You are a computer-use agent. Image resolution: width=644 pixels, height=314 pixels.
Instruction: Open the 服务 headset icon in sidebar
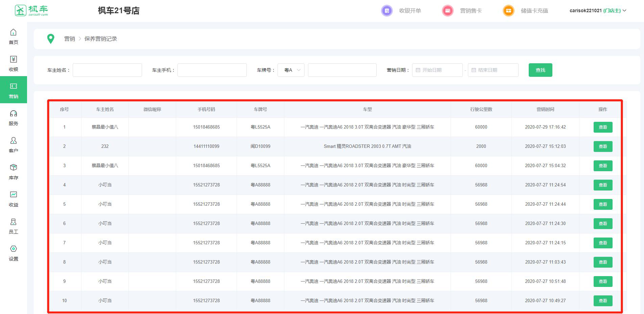(x=13, y=113)
